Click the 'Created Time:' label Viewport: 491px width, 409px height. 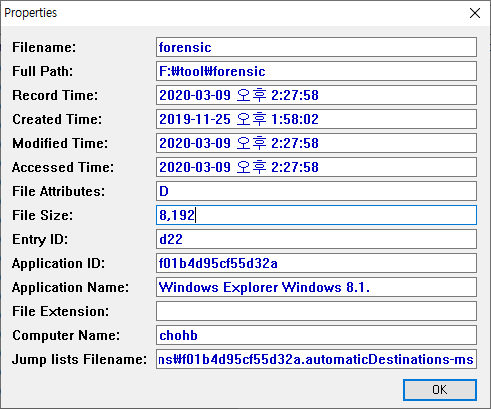point(57,119)
